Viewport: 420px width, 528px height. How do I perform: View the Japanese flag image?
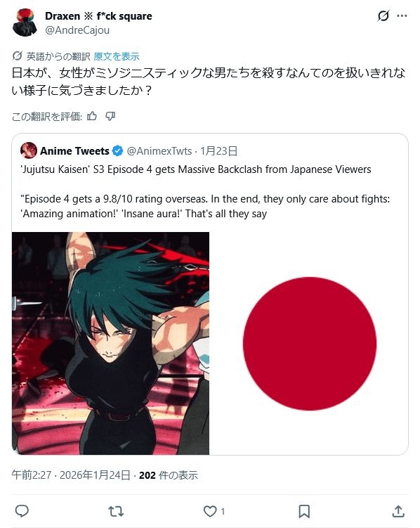[x=309, y=343]
